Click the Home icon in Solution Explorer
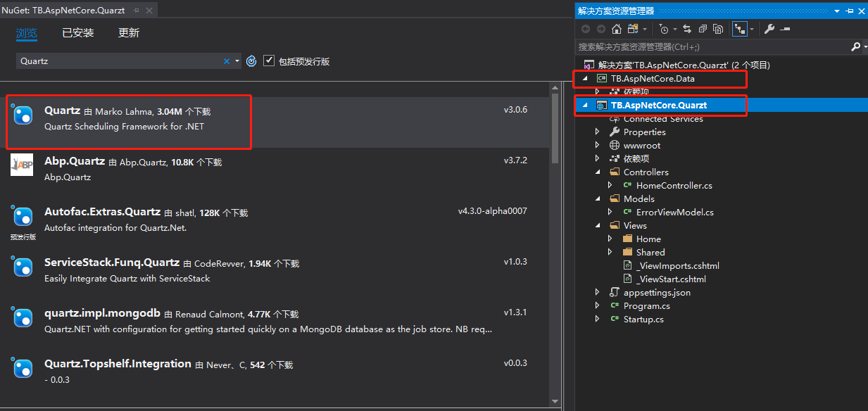This screenshot has width=868, height=411. pyautogui.click(x=617, y=29)
